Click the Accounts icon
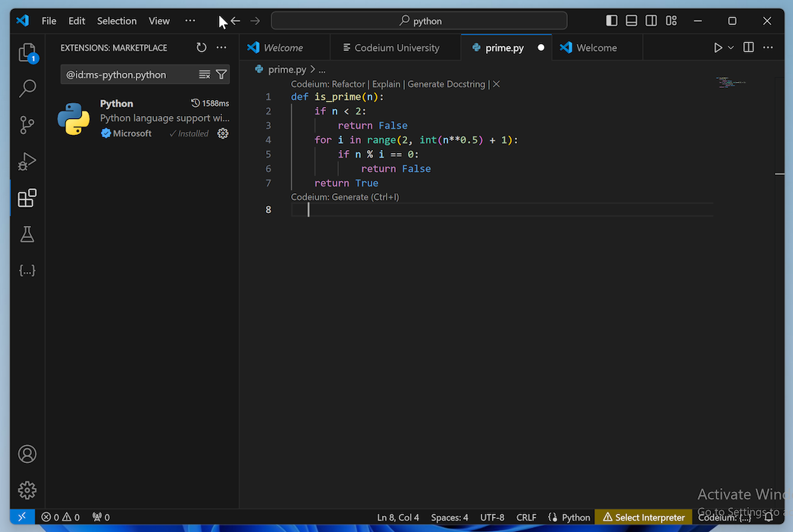 point(27,454)
